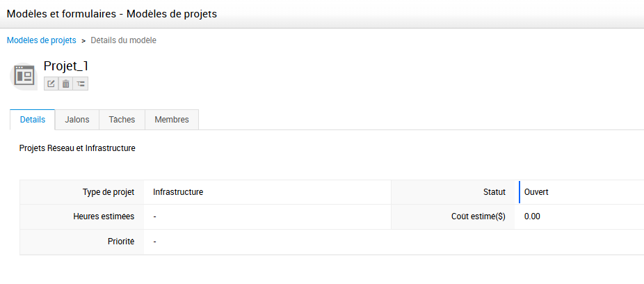Image resolution: width=644 pixels, height=284 pixels.
Task: Click the 0.00 estimated cost value
Action: tap(532, 216)
